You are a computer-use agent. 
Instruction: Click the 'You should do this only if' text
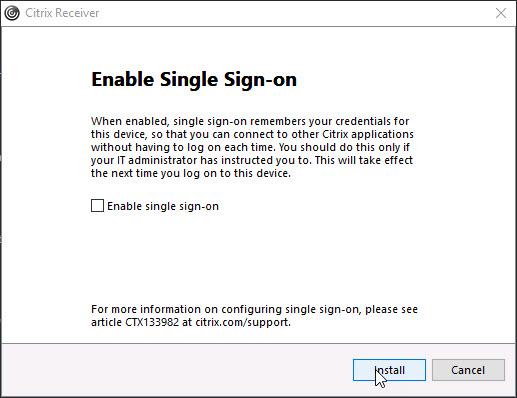tap(344, 147)
